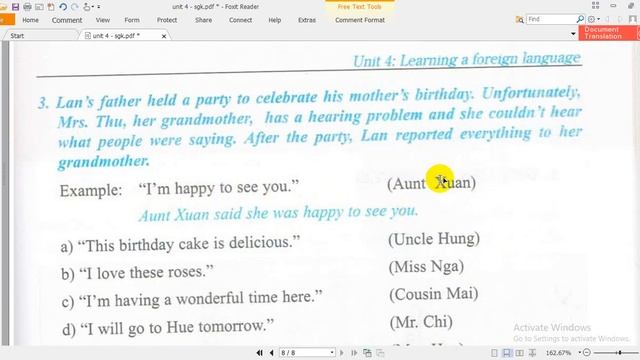Open the Comment ribbon tab

tap(67, 20)
